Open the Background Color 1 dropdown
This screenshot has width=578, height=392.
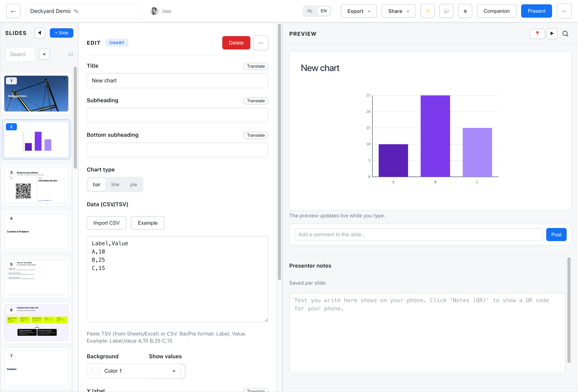(x=134, y=371)
